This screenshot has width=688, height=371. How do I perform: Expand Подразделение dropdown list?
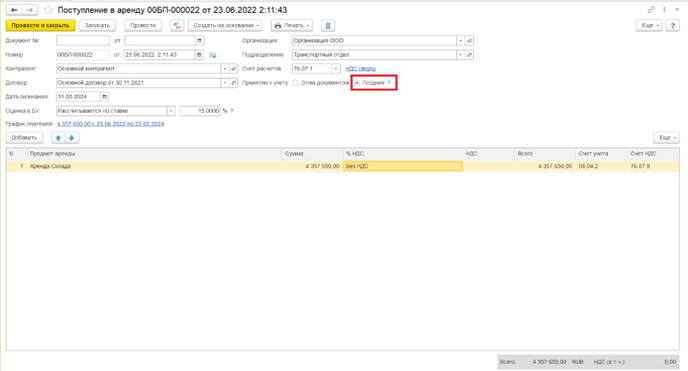tap(461, 55)
